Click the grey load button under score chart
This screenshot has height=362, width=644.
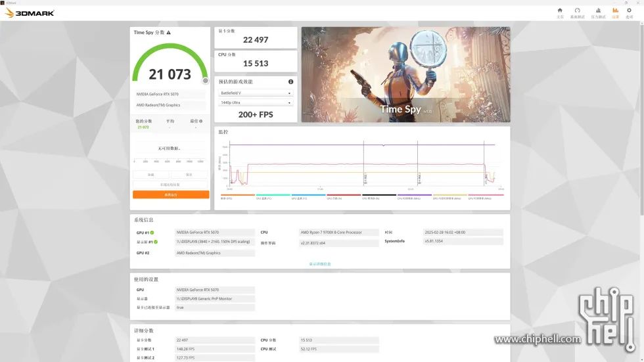[150, 175]
